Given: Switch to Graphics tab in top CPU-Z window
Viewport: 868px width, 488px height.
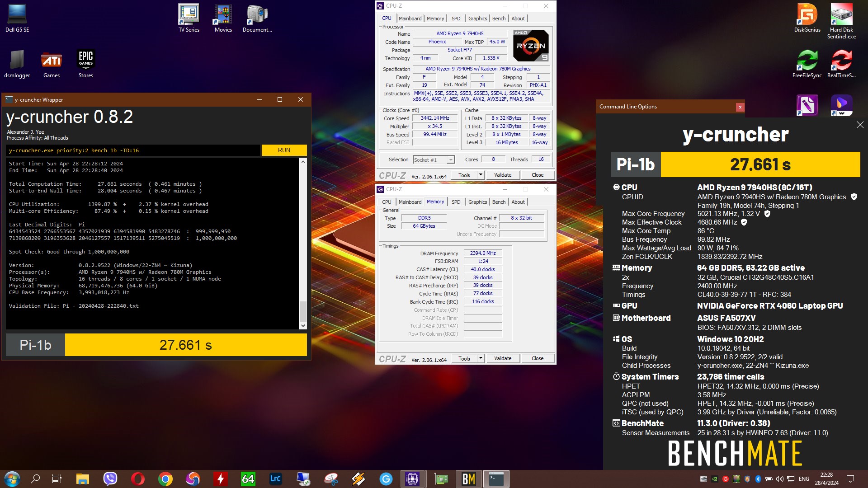Looking at the screenshot, I should 477,19.
